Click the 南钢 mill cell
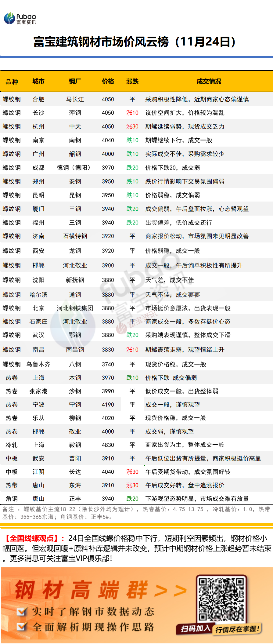This screenshot has height=644, width=273. (x=75, y=140)
